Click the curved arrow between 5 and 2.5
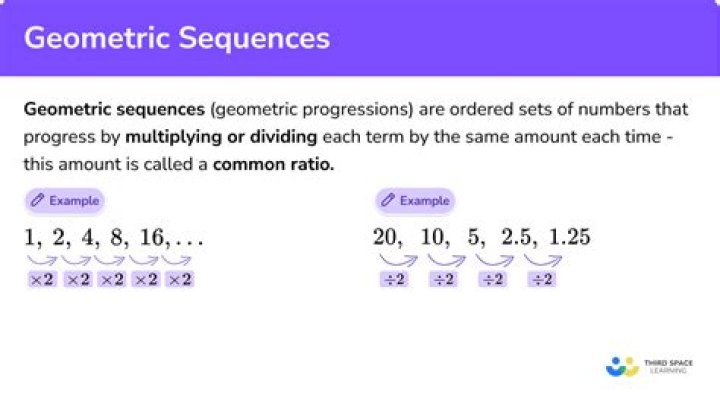Image resolution: width=720 pixels, height=407 pixels. tap(495, 260)
